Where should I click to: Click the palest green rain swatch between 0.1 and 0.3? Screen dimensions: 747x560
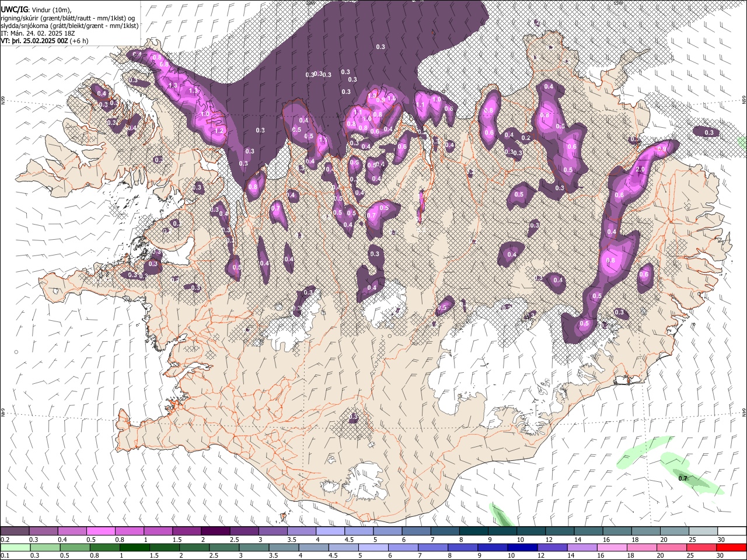click(15, 548)
